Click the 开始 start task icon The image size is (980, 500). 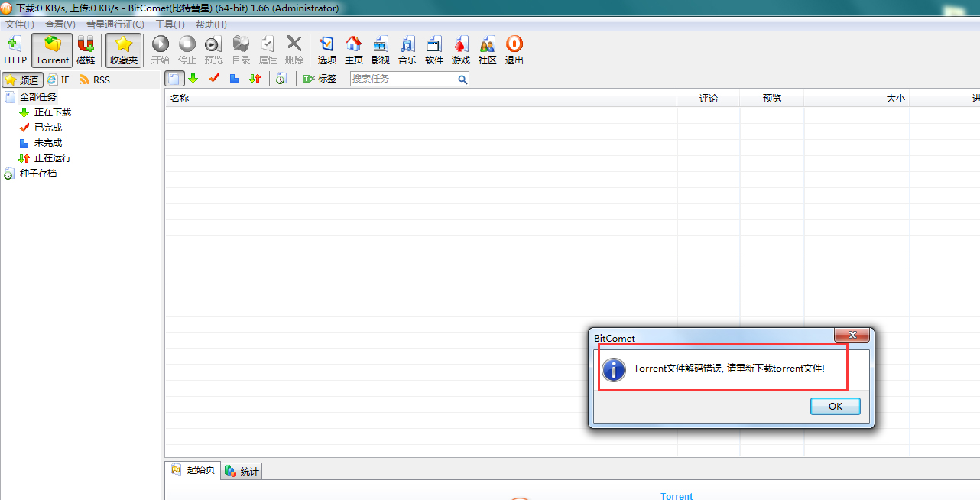(x=161, y=50)
